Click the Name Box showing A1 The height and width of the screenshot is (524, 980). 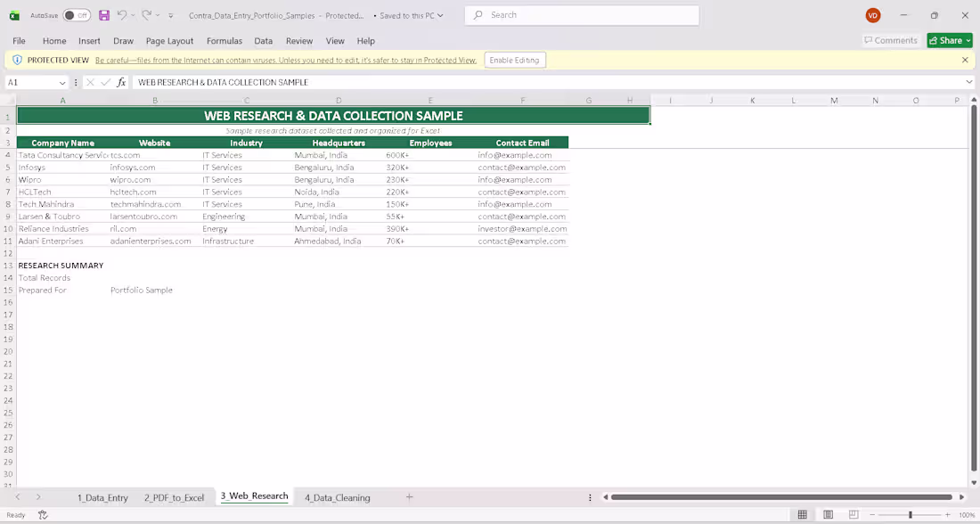tap(31, 83)
